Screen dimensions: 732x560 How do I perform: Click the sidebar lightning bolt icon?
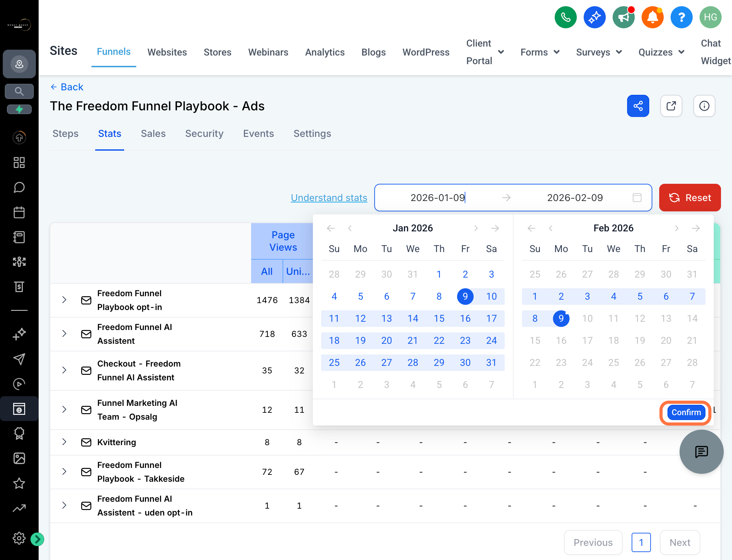(19, 109)
